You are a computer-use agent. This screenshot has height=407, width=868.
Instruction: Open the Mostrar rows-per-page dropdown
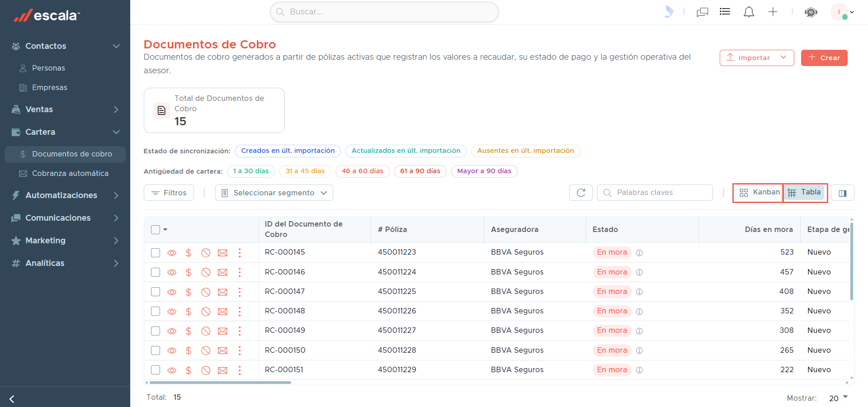(x=839, y=398)
